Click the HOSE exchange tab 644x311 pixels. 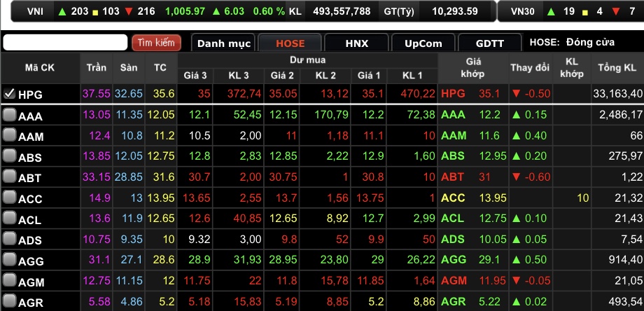coord(290,43)
